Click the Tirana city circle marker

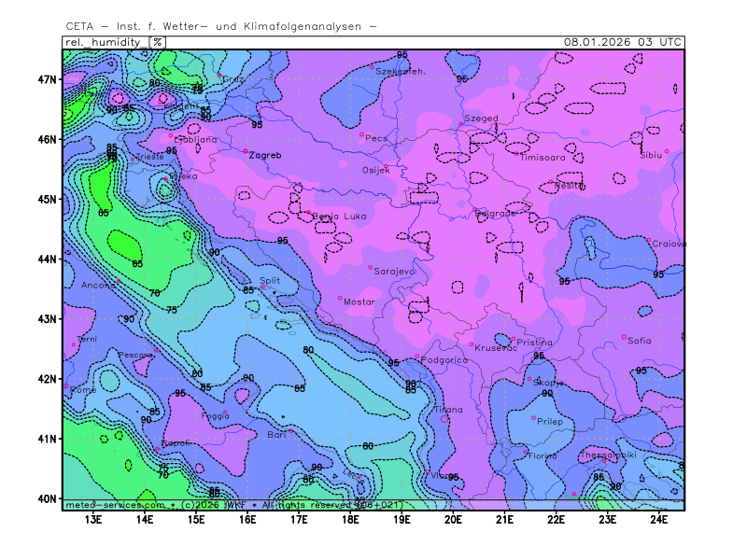444,419
